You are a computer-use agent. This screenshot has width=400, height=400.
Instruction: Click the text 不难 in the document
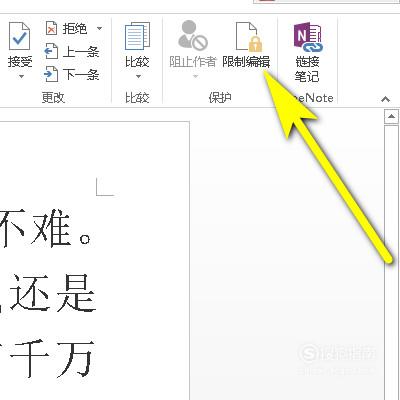(36, 228)
